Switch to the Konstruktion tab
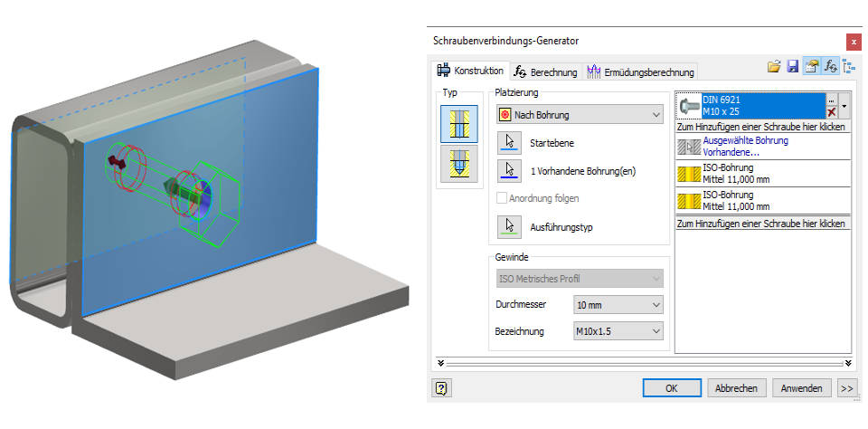 click(x=470, y=71)
